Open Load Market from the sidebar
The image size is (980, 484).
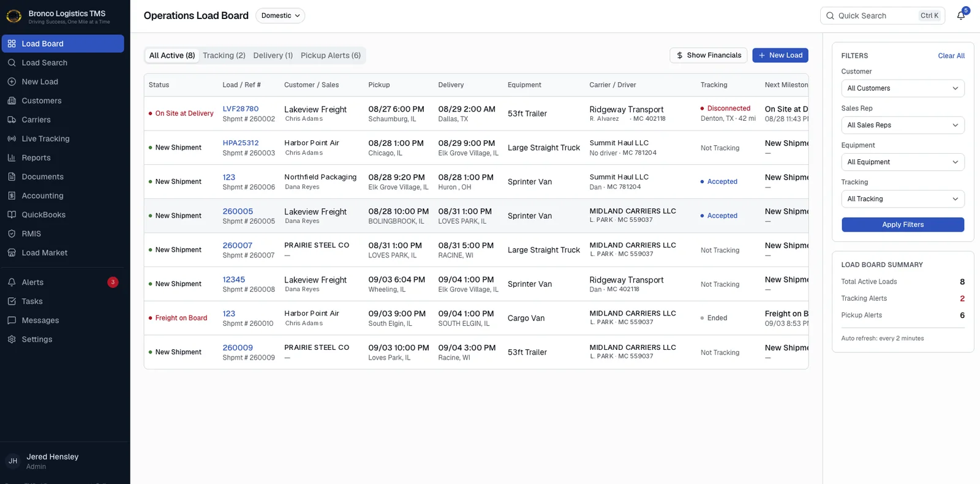[x=63, y=252]
